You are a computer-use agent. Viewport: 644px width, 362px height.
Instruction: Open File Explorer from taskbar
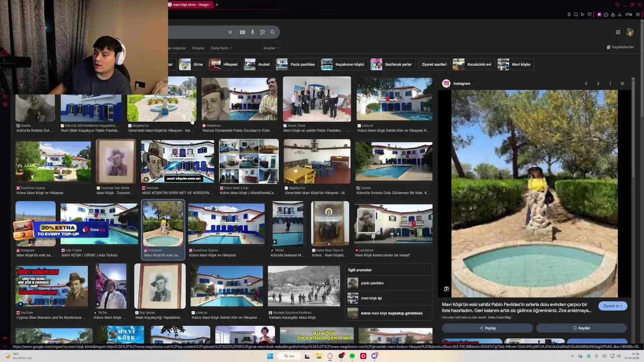click(x=318, y=356)
